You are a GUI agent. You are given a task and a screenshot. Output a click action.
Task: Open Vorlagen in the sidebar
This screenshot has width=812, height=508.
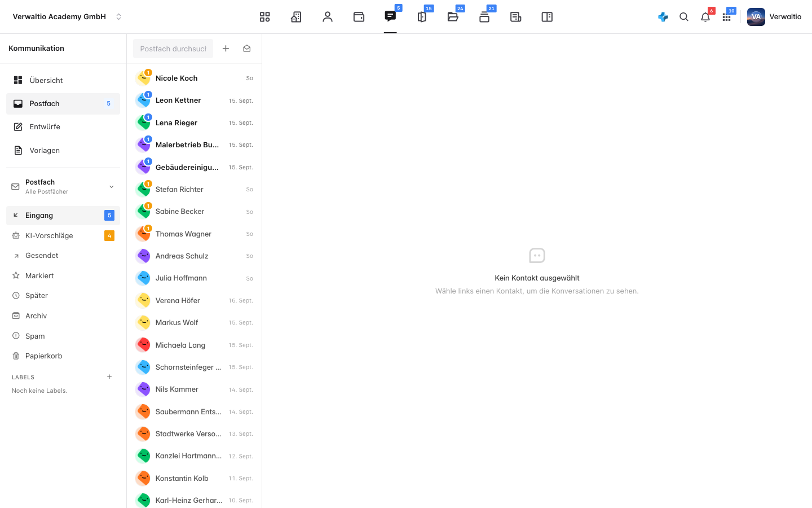(x=63, y=151)
